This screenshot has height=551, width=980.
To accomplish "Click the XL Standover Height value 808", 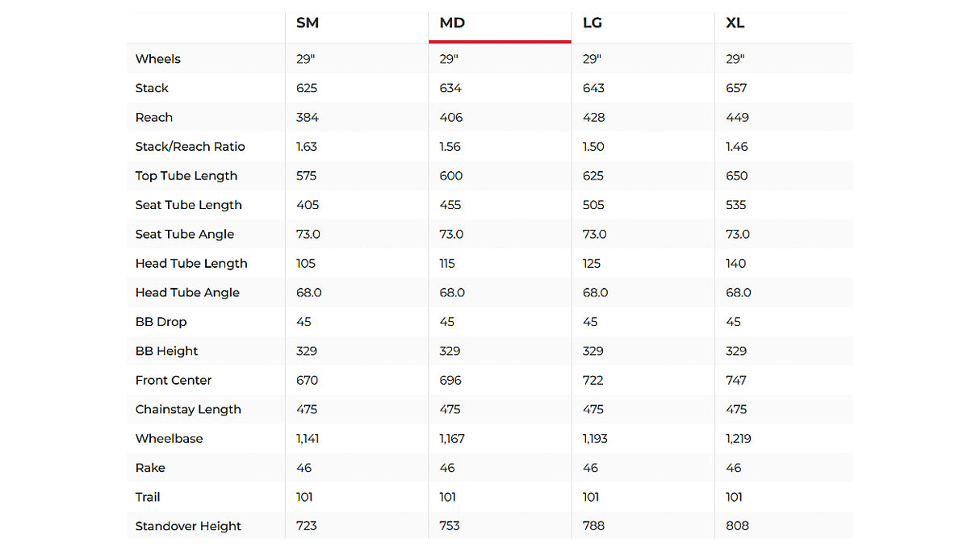I will pos(738,526).
